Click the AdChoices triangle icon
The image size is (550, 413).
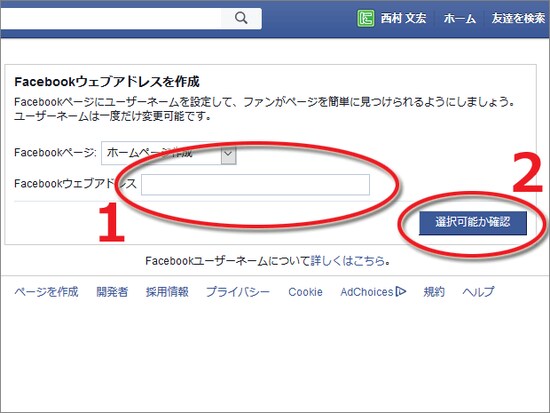[x=401, y=291]
